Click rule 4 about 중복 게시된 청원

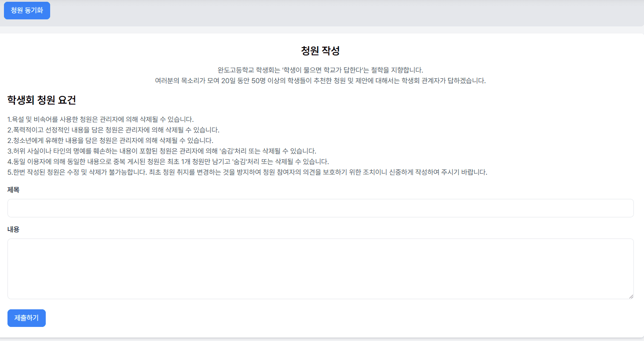click(168, 161)
